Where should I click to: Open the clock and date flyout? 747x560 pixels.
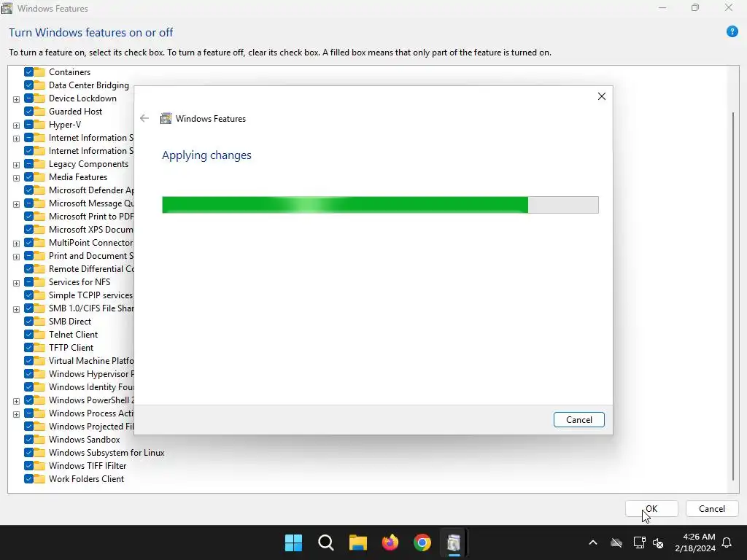click(695, 542)
